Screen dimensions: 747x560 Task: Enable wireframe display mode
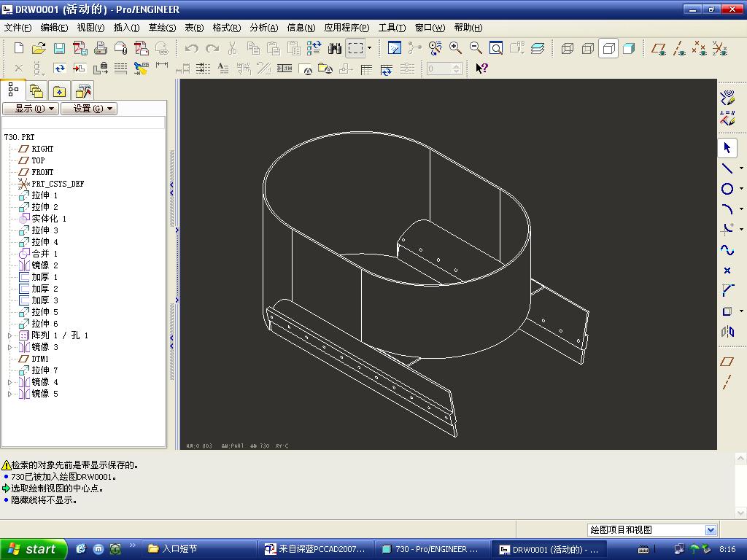[568, 48]
